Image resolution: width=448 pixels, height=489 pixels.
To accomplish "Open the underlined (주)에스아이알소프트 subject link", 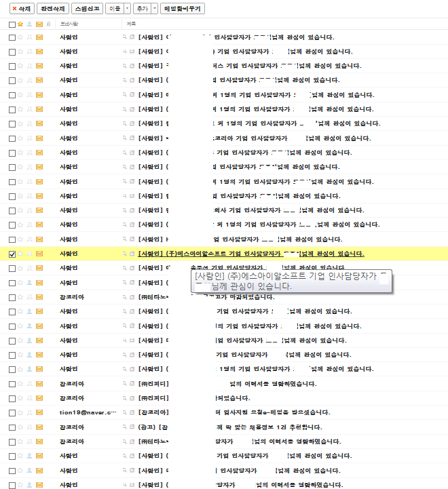I will click(x=251, y=254).
